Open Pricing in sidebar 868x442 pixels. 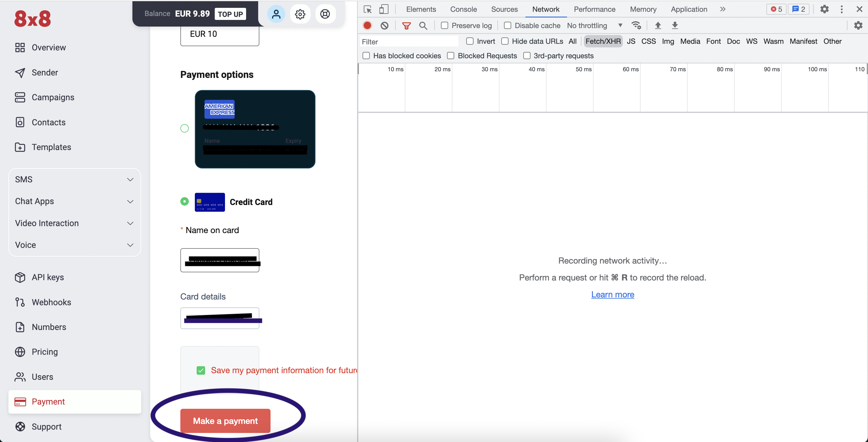click(36, 352)
